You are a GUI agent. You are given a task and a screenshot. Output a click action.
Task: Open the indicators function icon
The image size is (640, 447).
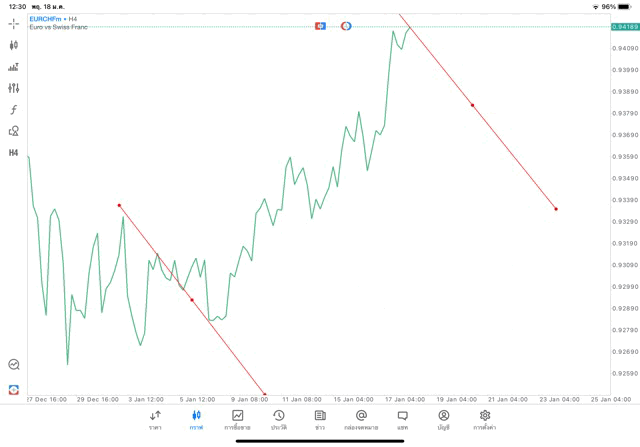click(x=13, y=109)
